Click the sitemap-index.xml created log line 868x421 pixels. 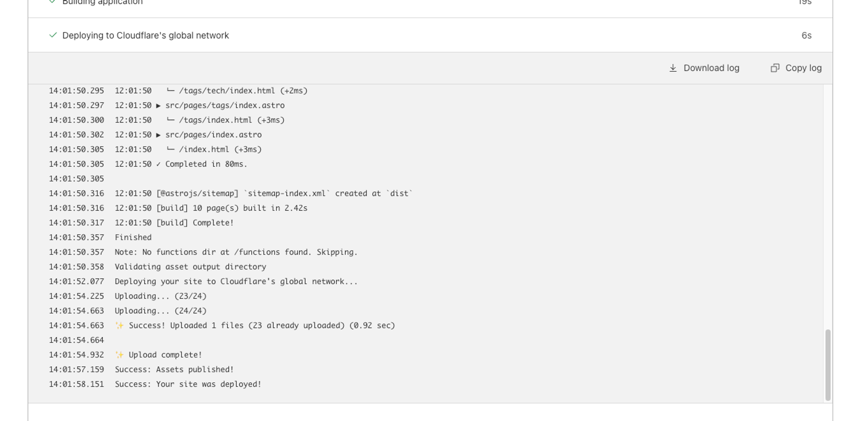tap(284, 193)
